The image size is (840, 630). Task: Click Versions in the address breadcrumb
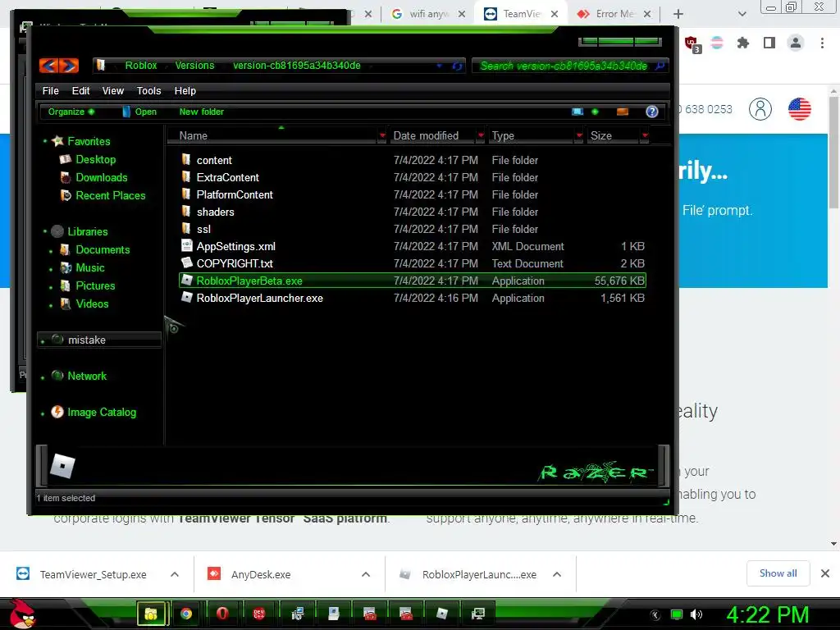coord(194,66)
